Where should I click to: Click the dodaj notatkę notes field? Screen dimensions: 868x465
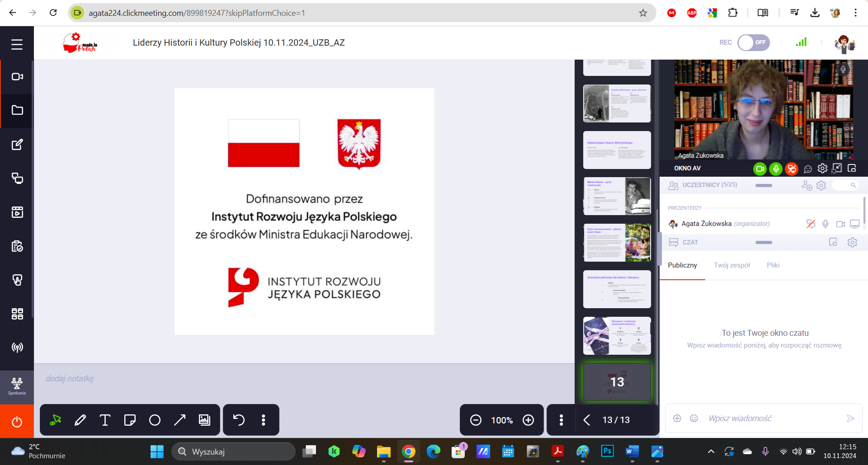304,379
